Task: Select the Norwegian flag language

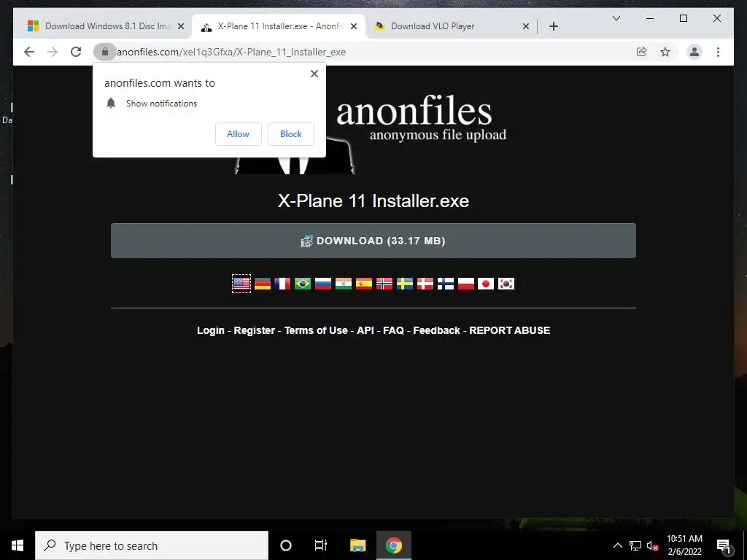Action: [384, 284]
